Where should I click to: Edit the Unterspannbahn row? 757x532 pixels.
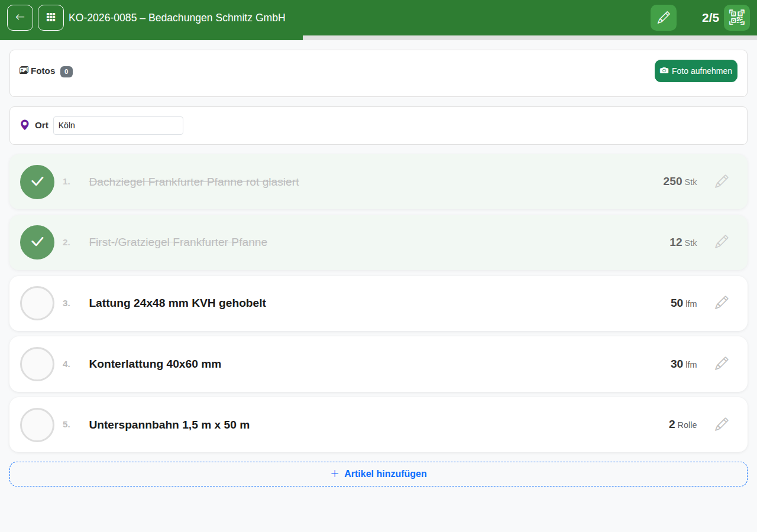pos(722,424)
